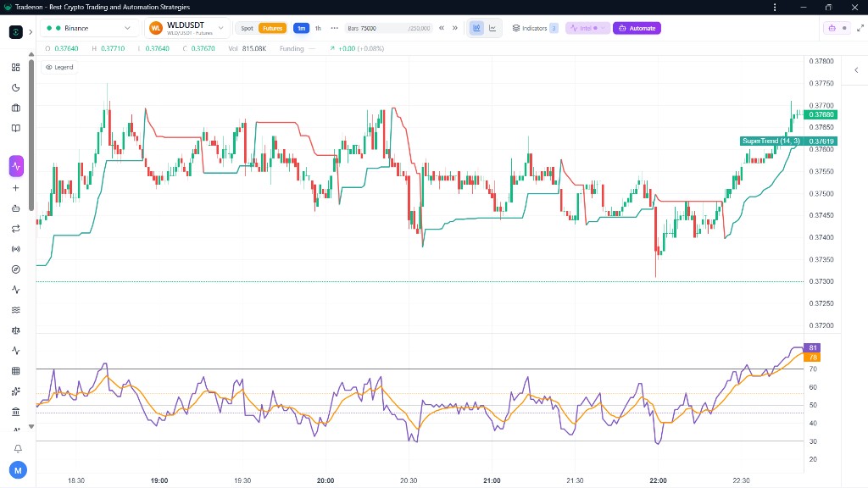Viewport: 868px width, 488px height.
Task: Open the waves icon in sidebar
Action: point(15,310)
